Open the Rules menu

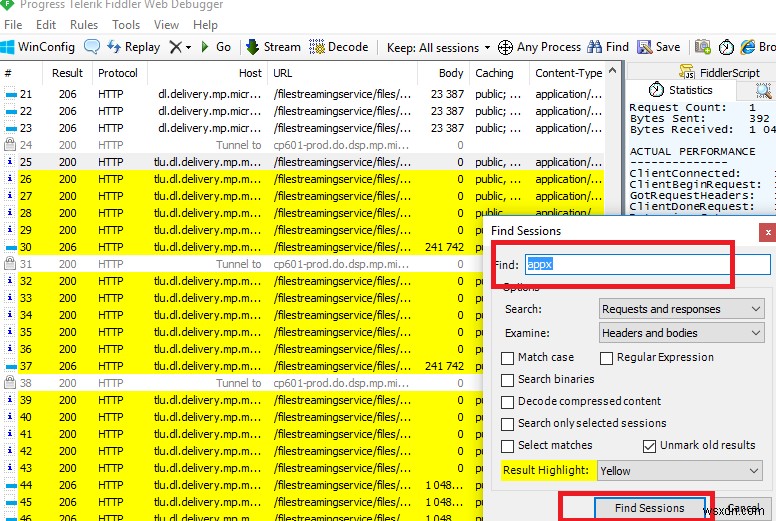pos(84,25)
